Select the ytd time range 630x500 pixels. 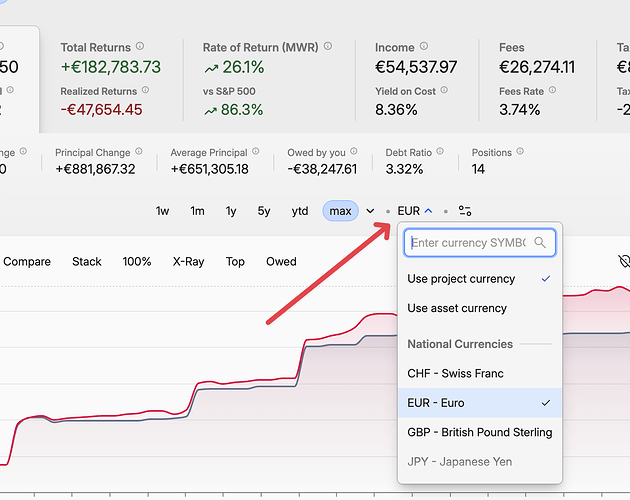(x=300, y=211)
